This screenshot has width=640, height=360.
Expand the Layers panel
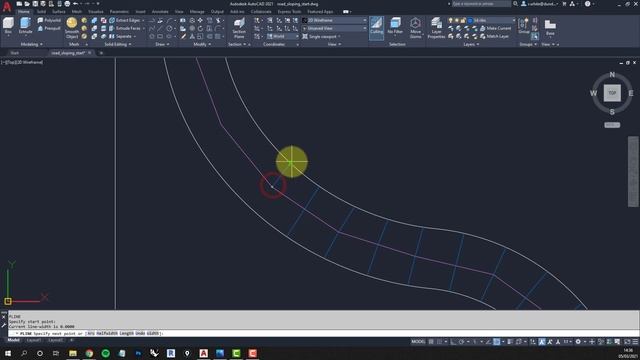pyautogui.click(x=471, y=44)
